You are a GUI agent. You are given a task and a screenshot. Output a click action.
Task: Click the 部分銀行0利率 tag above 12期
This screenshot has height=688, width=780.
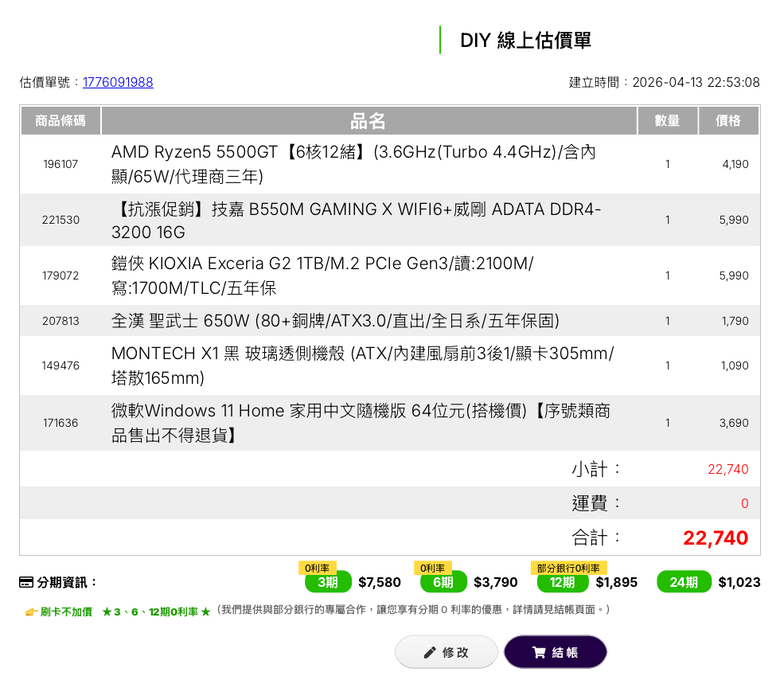(569, 568)
